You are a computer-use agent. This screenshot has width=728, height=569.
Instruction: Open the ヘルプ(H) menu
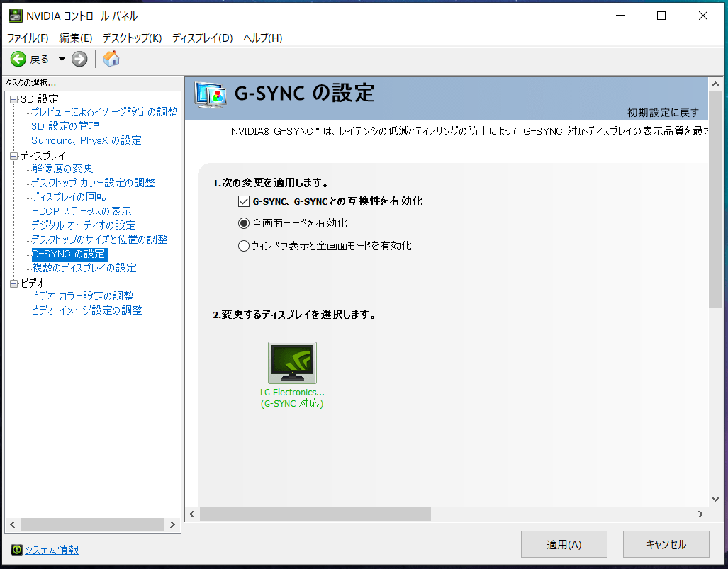263,38
